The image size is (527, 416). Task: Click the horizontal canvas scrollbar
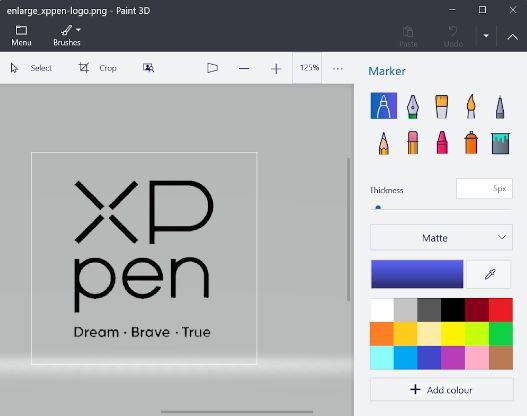point(237,411)
